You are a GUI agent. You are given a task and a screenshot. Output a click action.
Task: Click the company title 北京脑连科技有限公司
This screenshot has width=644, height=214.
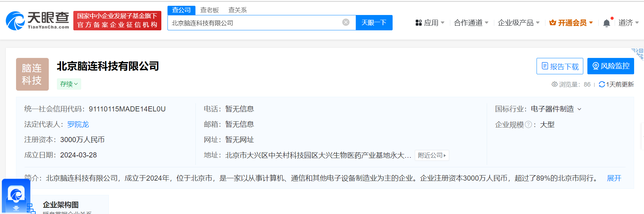(108, 66)
